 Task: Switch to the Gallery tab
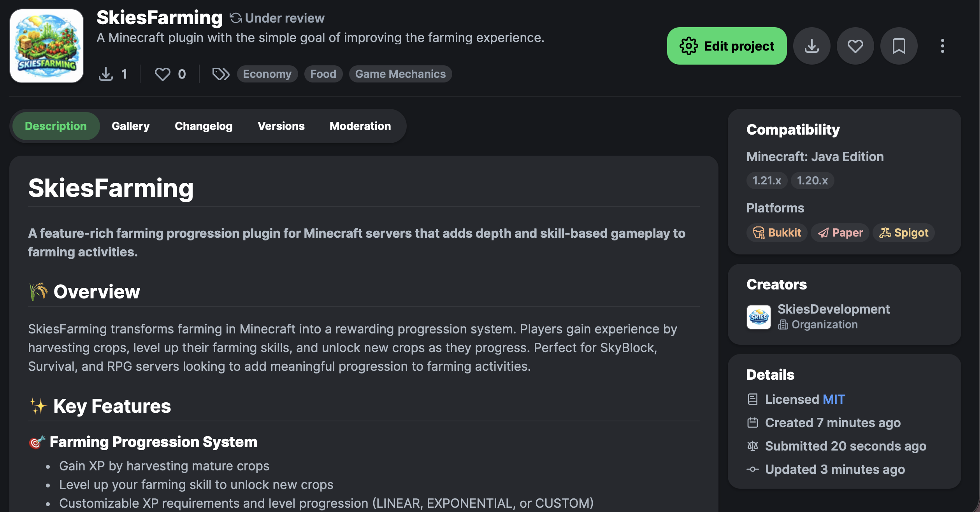click(130, 126)
